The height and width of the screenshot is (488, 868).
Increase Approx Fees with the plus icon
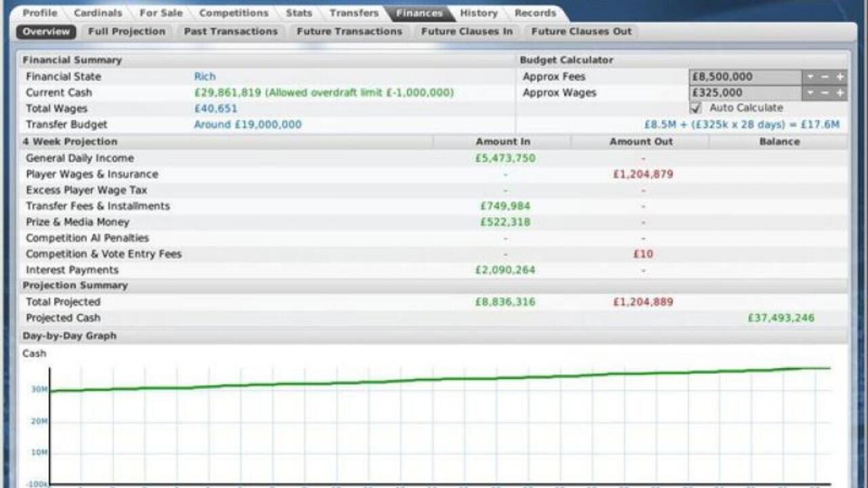[x=840, y=77]
